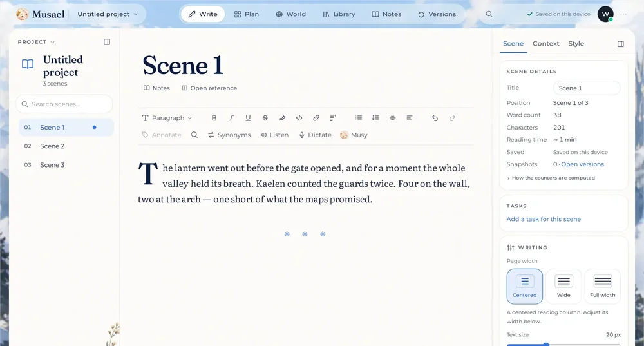Open the World tab

pos(291,14)
